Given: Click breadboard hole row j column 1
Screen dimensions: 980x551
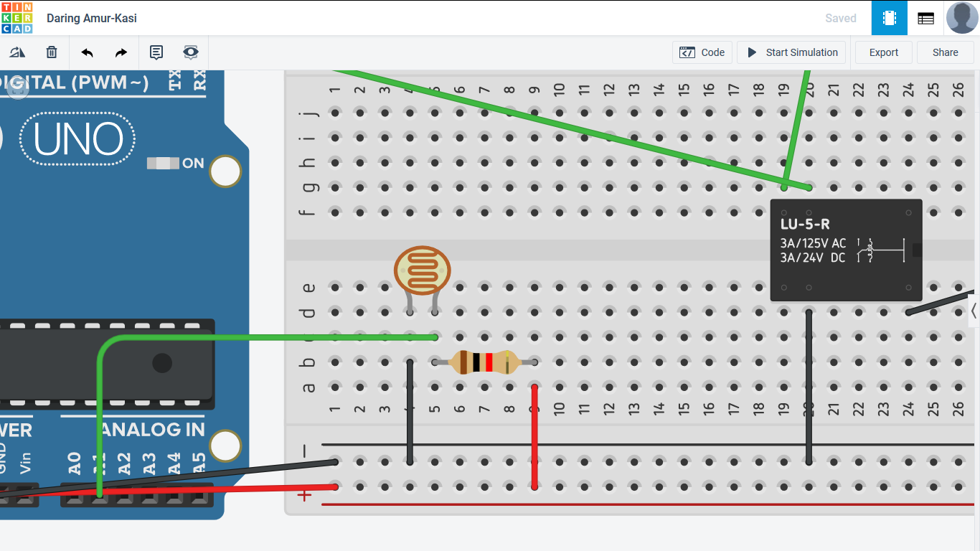Looking at the screenshot, I should tap(334, 112).
